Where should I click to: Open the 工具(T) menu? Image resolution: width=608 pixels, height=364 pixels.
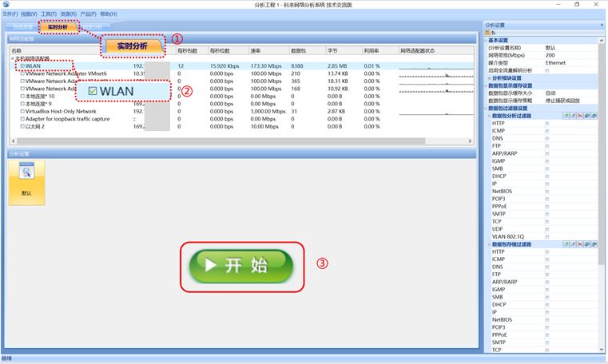tap(49, 14)
